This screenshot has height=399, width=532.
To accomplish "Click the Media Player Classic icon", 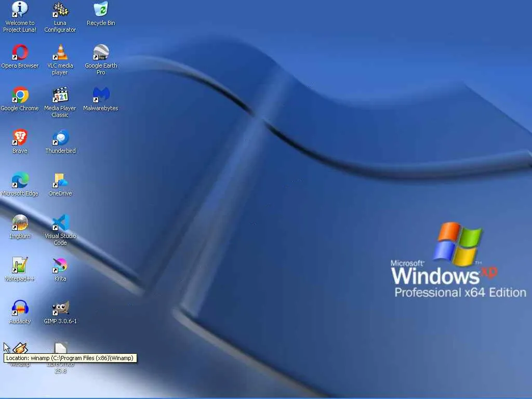I will pos(60,95).
